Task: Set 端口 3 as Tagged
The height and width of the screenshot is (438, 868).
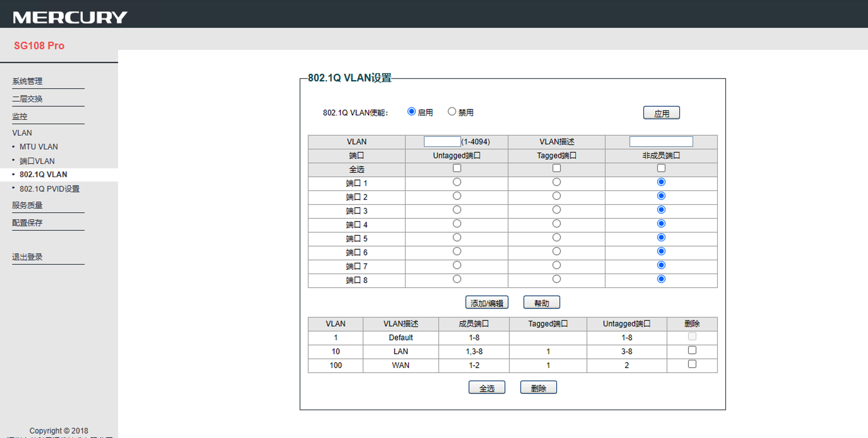Action: point(557,210)
